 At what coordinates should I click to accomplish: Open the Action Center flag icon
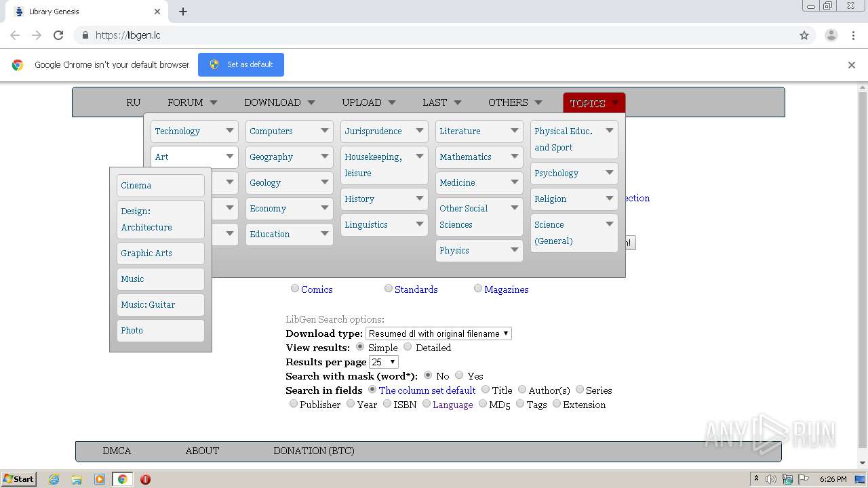point(803,479)
